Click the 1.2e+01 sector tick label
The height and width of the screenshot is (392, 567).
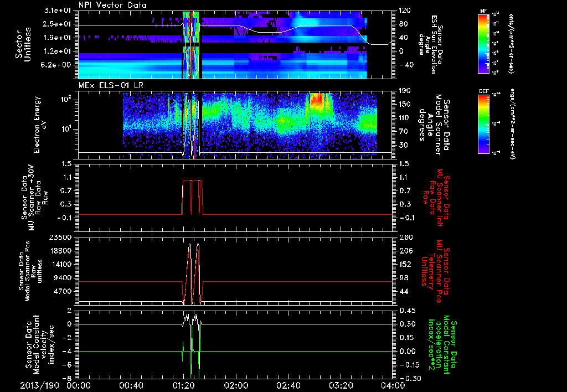tap(58, 51)
